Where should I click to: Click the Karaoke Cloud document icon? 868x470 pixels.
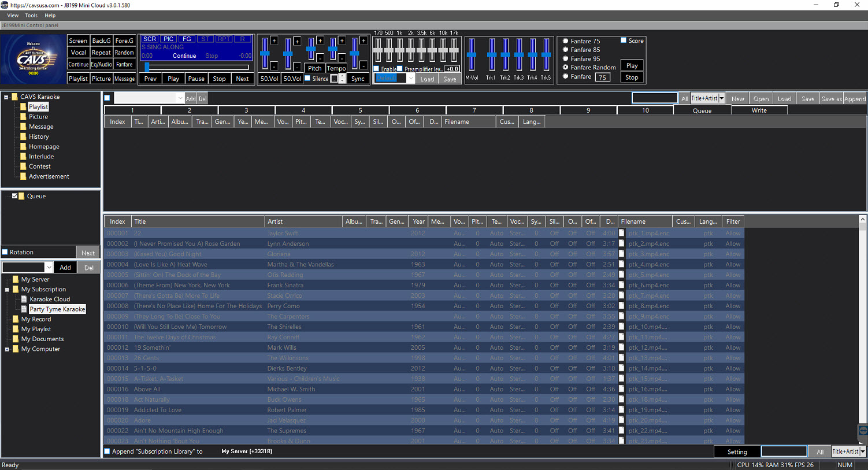point(24,299)
